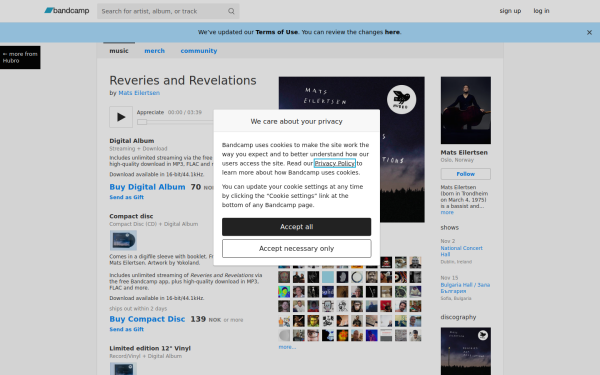Screen dimensions: 600x375
Task: Open the Mats Eilertsen artist photo
Action: point(466,110)
